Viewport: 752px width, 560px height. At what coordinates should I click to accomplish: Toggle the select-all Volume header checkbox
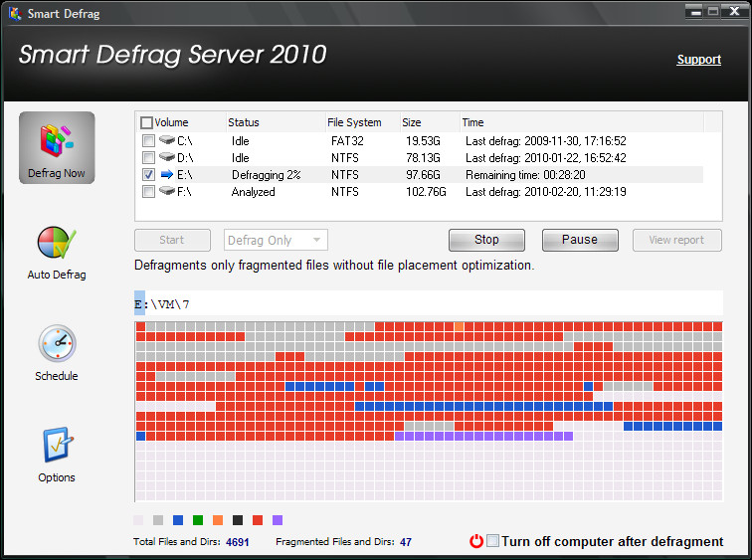(146, 122)
